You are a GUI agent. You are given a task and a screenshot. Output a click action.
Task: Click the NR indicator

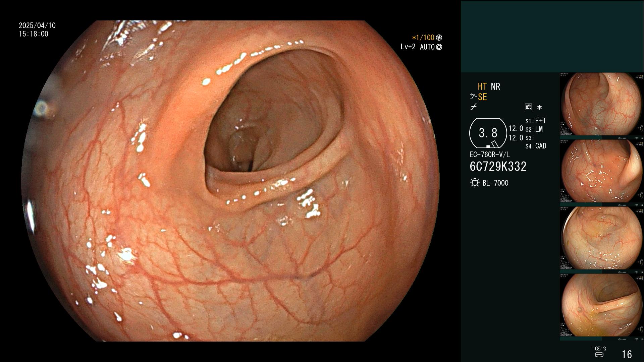point(495,86)
